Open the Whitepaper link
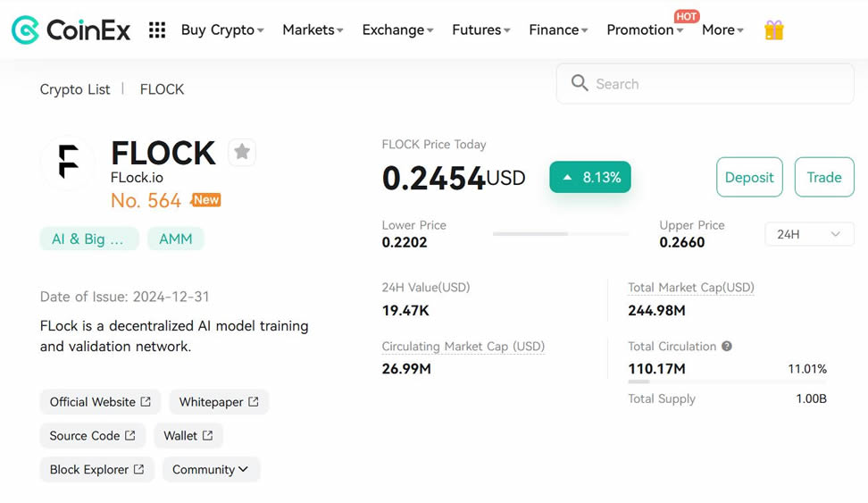Viewport: 868px width, 503px height. (x=219, y=402)
